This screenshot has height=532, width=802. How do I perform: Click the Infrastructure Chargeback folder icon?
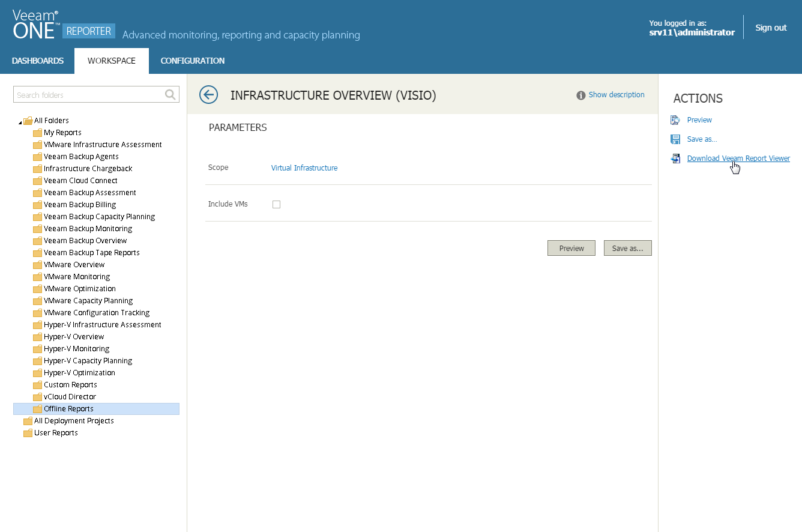click(37, 169)
